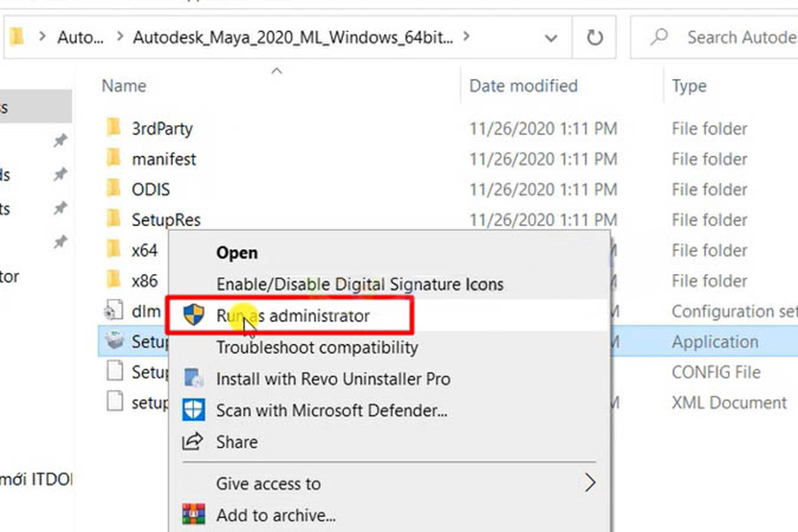Click the CONFIG file document icon
This screenshot has height=532, width=798.
(x=114, y=370)
